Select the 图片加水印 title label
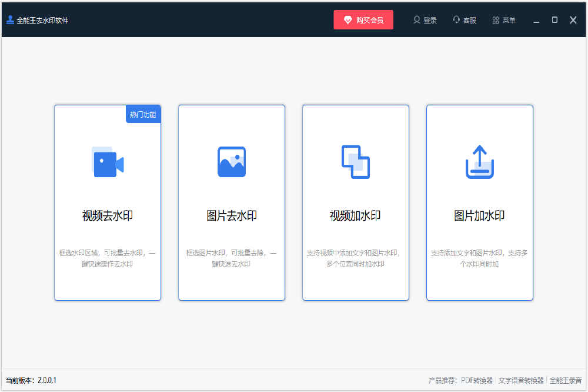This screenshot has height=392, width=588. click(x=480, y=216)
